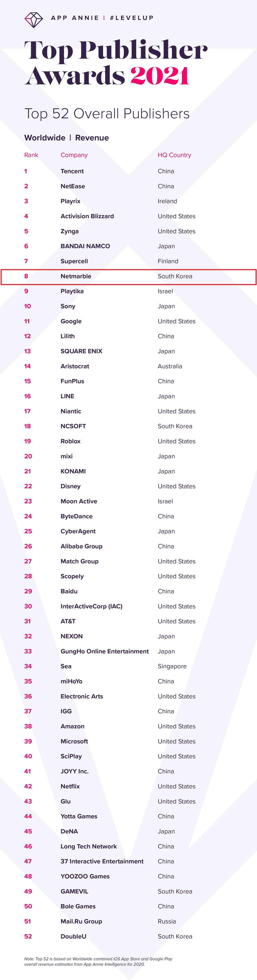
Task: Select the SQUARE ENIX entry
Action: click(x=81, y=351)
